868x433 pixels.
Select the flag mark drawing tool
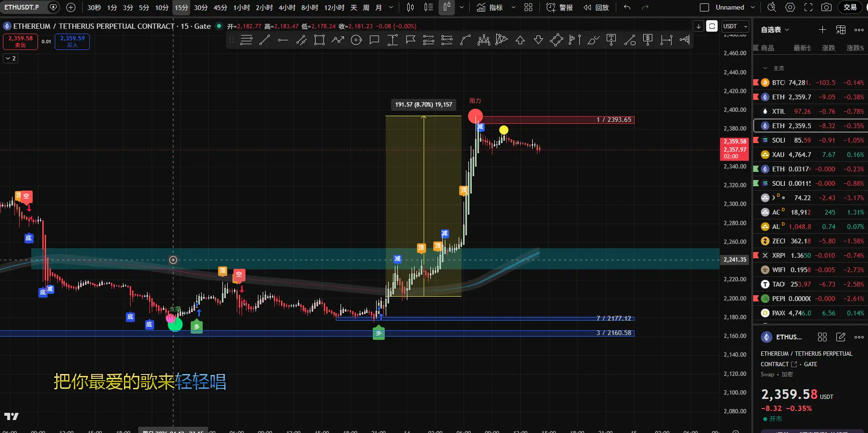click(411, 40)
